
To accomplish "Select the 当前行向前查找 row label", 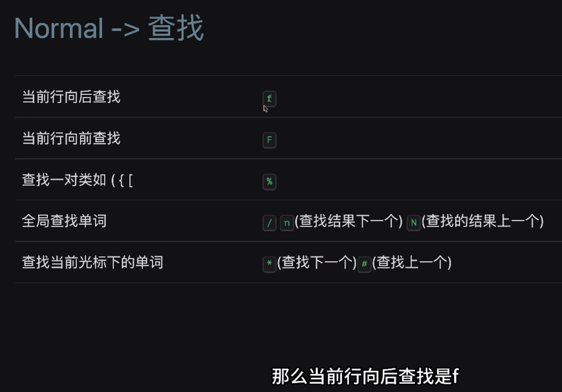I will [x=71, y=138].
